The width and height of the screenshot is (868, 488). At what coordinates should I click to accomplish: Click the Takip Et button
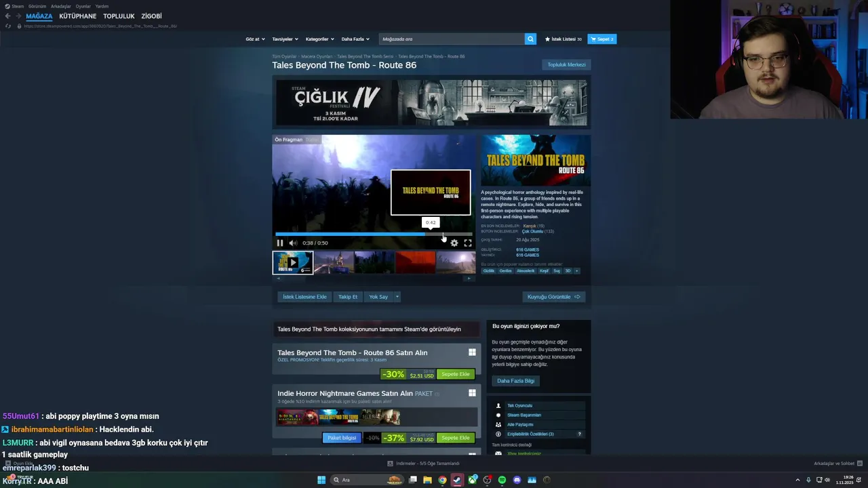(348, 297)
